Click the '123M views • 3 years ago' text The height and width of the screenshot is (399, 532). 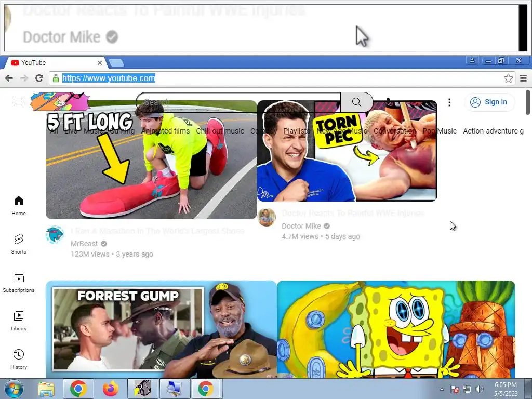(x=112, y=254)
